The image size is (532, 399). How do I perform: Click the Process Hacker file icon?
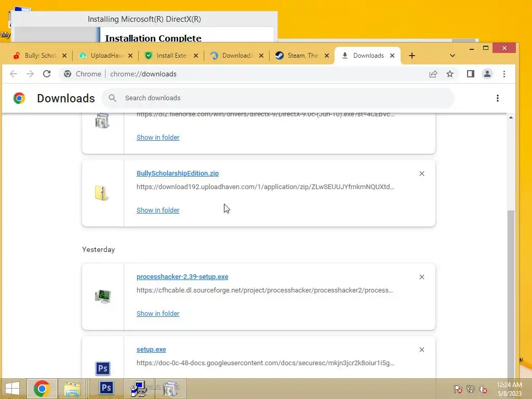click(103, 297)
